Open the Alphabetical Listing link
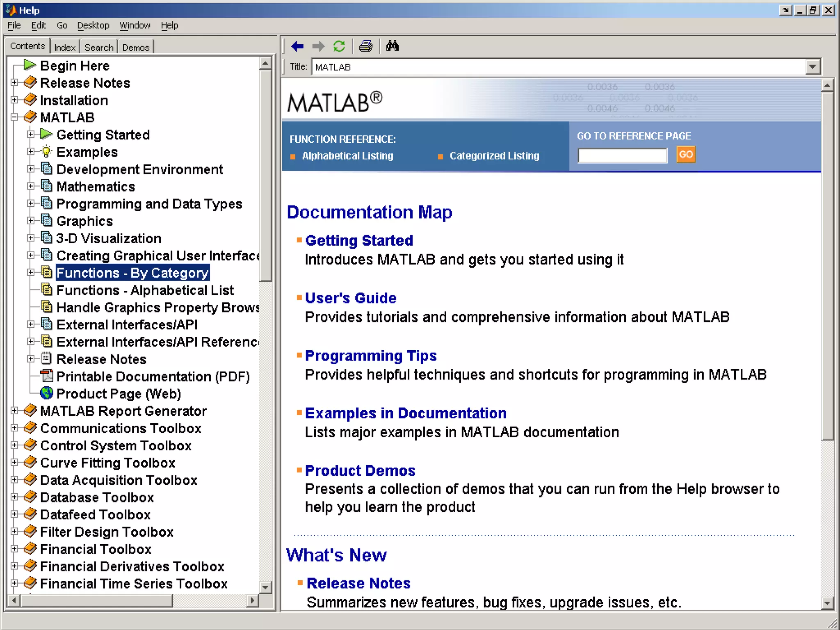The width and height of the screenshot is (840, 630). [x=347, y=156]
